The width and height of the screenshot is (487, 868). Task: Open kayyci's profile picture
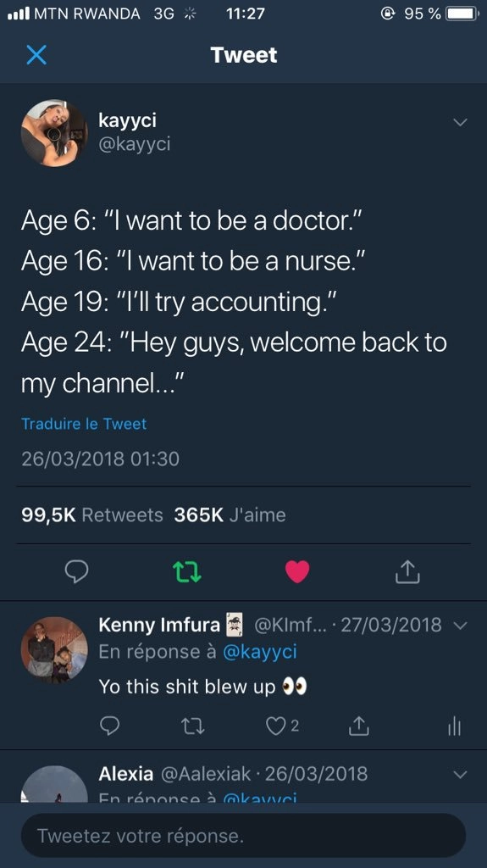click(x=54, y=133)
